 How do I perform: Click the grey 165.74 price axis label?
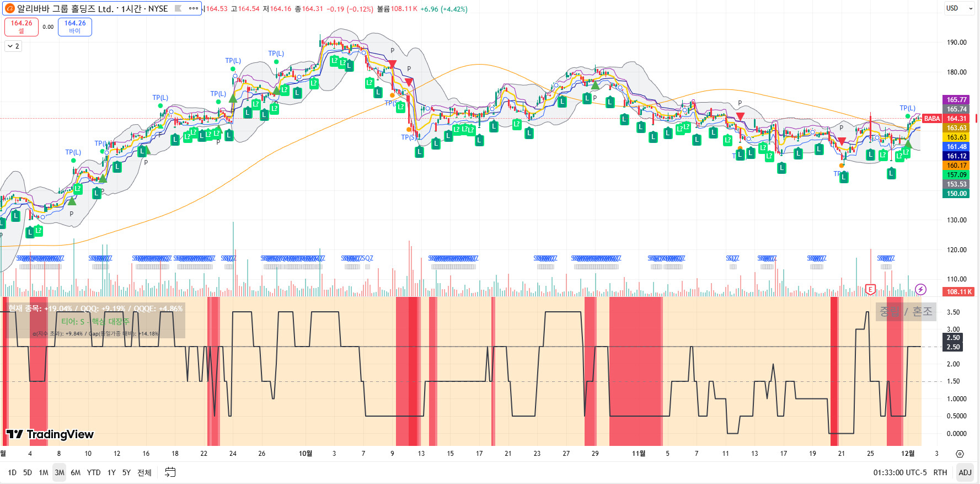(x=956, y=109)
